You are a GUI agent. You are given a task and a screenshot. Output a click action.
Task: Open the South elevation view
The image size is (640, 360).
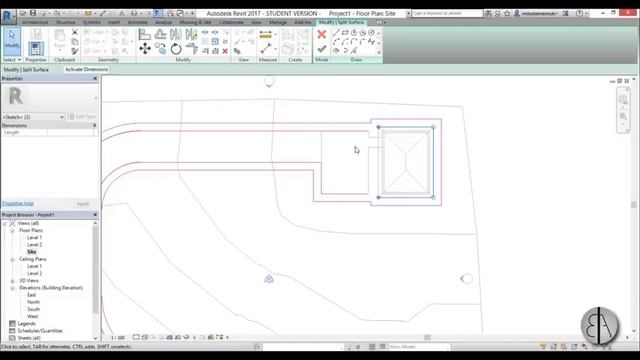click(33, 309)
